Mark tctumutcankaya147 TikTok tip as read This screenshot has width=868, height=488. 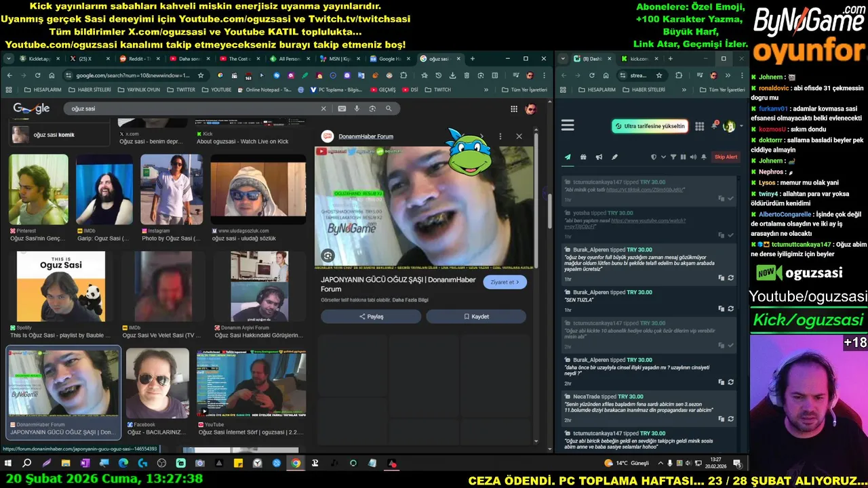point(730,199)
